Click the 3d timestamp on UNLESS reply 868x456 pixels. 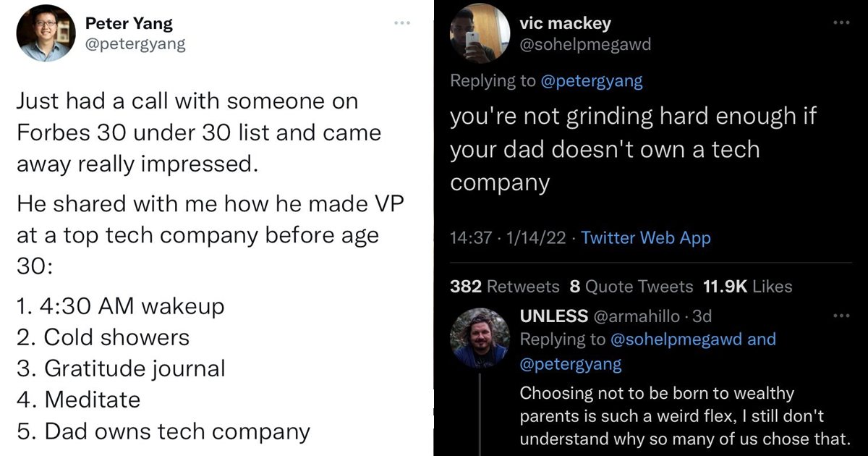pos(702,316)
